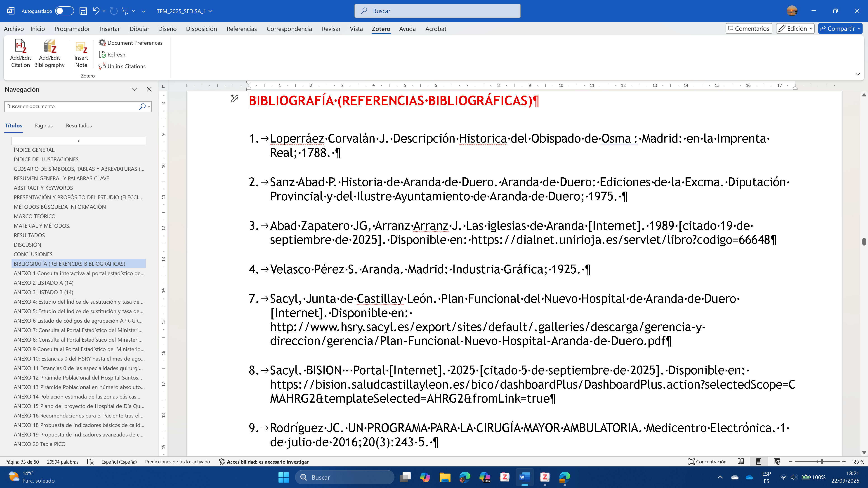The height and width of the screenshot is (488, 868).
Task: Toggle the Autoguardado switch
Action: (x=64, y=11)
